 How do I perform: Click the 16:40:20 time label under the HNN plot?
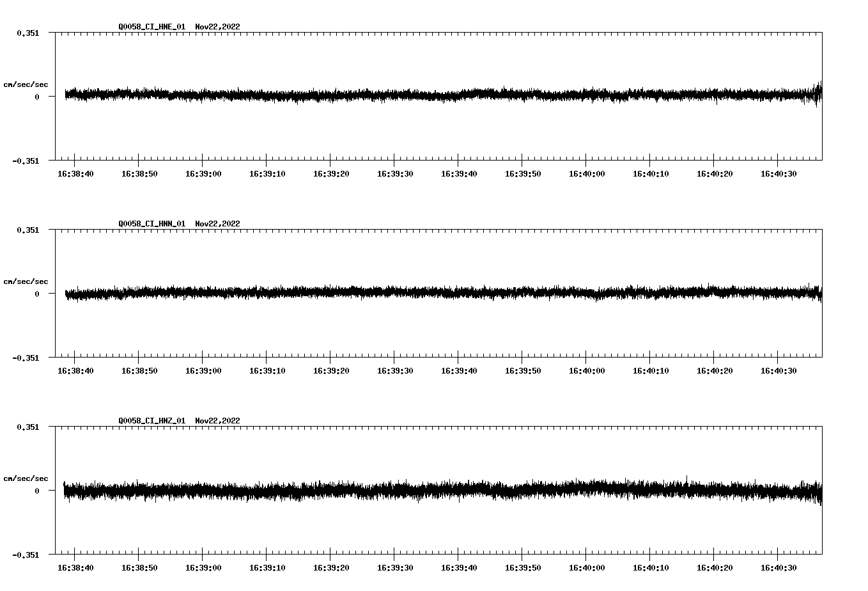[715, 371]
